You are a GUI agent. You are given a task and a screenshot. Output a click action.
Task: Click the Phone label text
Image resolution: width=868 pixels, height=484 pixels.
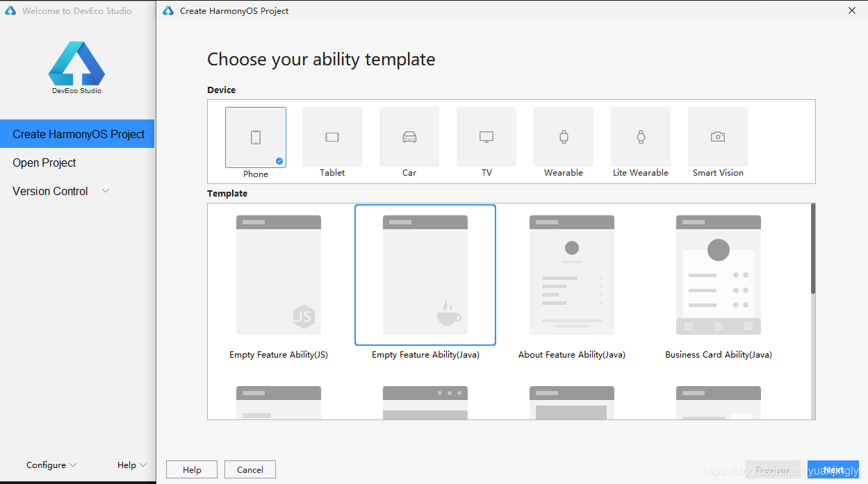pyautogui.click(x=256, y=174)
